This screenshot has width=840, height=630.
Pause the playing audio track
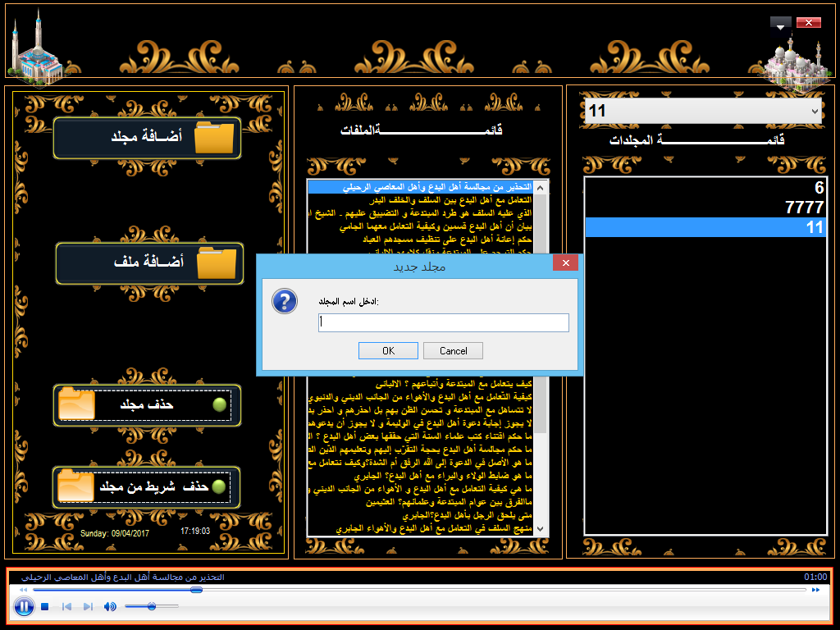tap(24, 607)
